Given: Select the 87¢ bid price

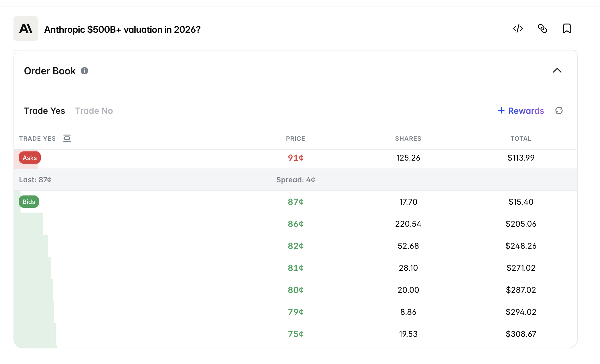Looking at the screenshot, I should pyautogui.click(x=295, y=202).
